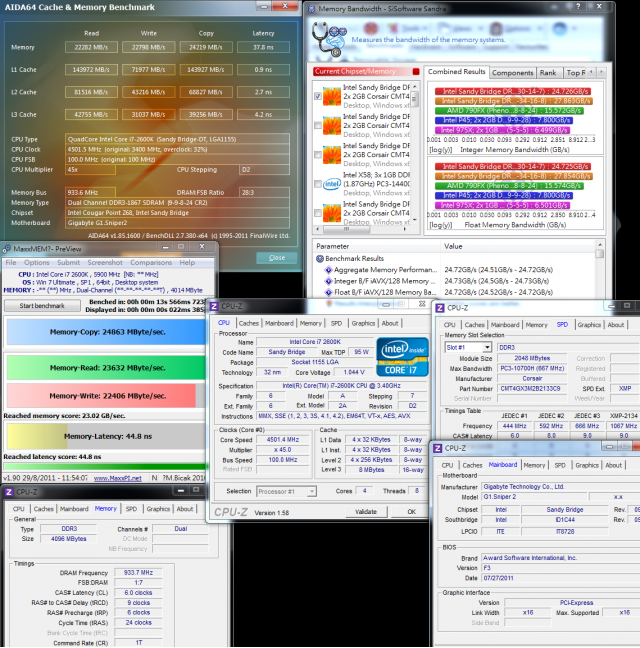
Task: Open www.MaxxPI.net link
Action: 118,478
